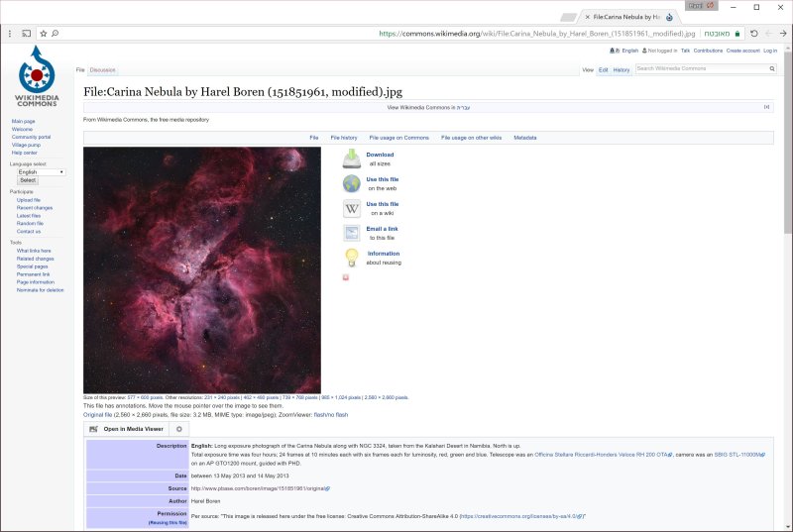793x532 pixels.
Task: Open a Random file
Action: tap(30, 223)
